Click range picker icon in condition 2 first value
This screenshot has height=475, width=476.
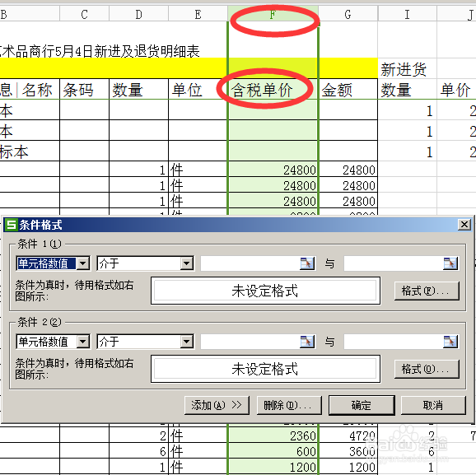[x=307, y=342]
